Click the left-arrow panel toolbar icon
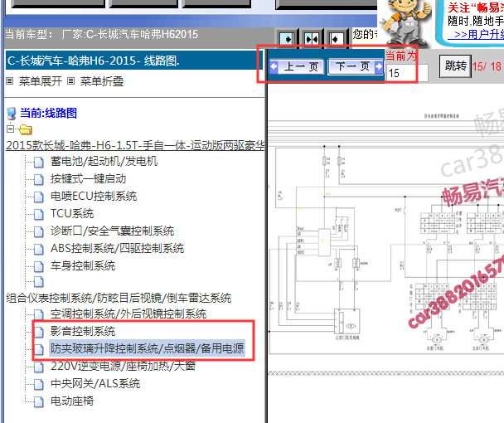Screen dimensions: 504x423 pyautogui.click(x=337, y=39)
